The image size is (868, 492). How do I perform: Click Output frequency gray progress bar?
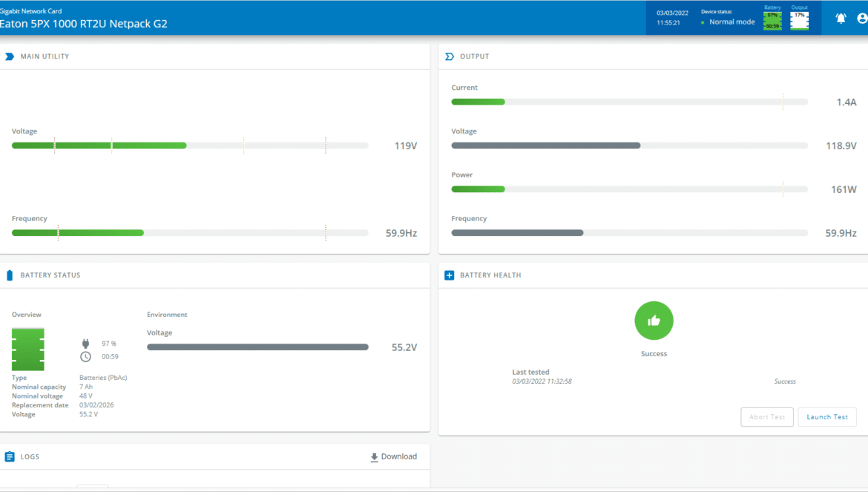pyautogui.click(x=629, y=233)
